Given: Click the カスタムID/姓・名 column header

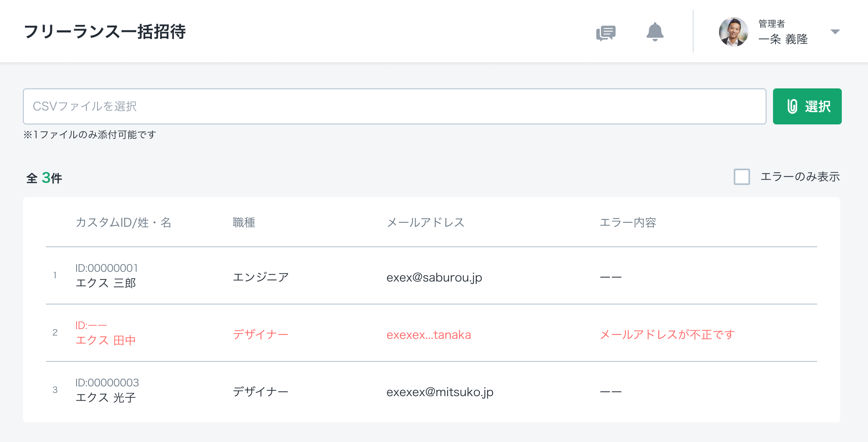Looking at the screenshot, I should [123, 223].
